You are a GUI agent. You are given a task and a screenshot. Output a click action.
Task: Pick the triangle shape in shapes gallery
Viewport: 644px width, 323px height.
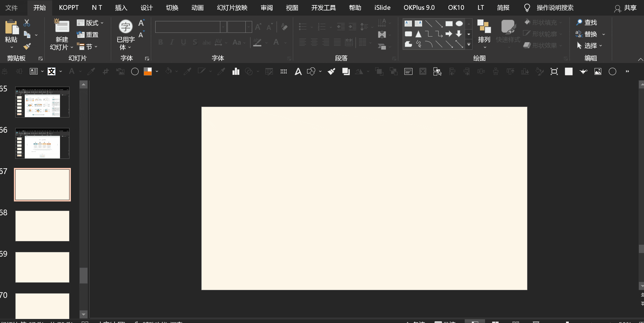pos(419,34)
